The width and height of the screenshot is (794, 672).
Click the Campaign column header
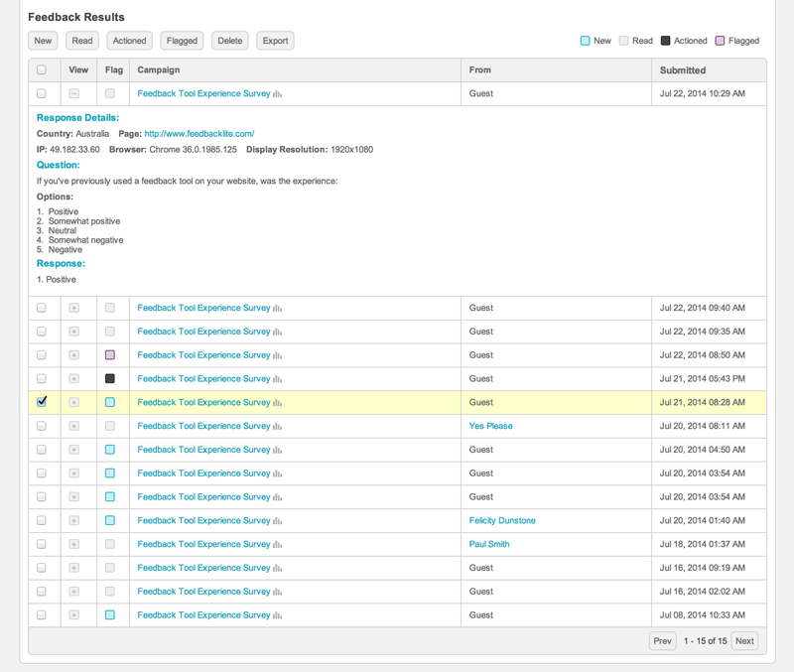click(x=159, y=70)
